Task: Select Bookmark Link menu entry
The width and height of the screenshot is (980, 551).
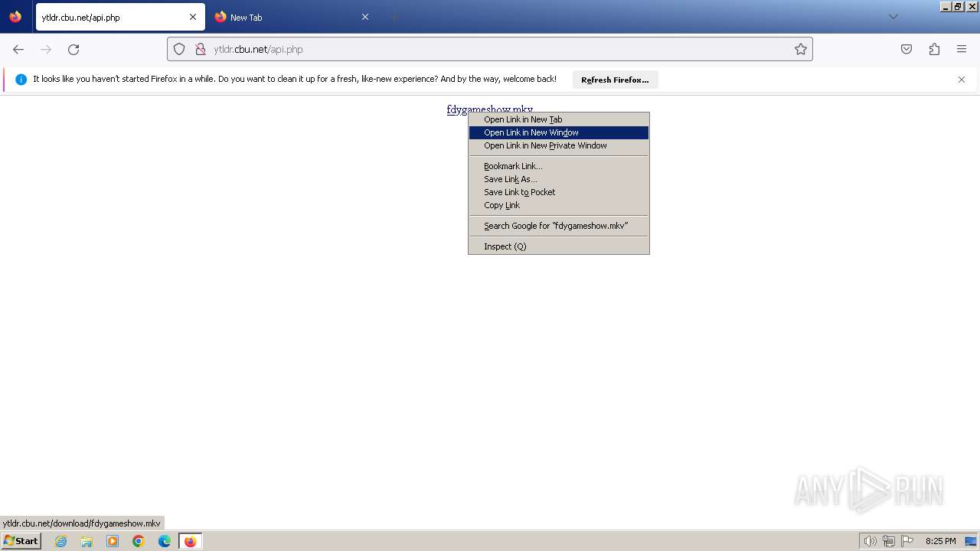Action: [559, 166]
